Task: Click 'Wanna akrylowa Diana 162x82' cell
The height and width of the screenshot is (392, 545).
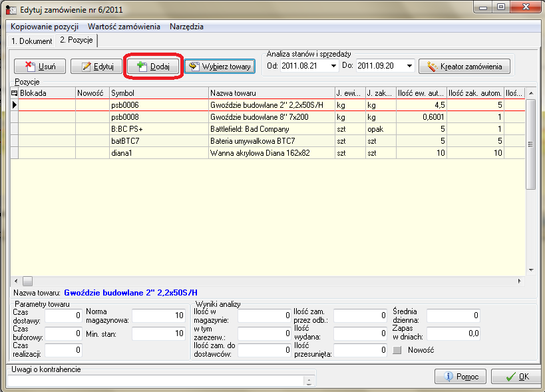Action: [272, 152]
